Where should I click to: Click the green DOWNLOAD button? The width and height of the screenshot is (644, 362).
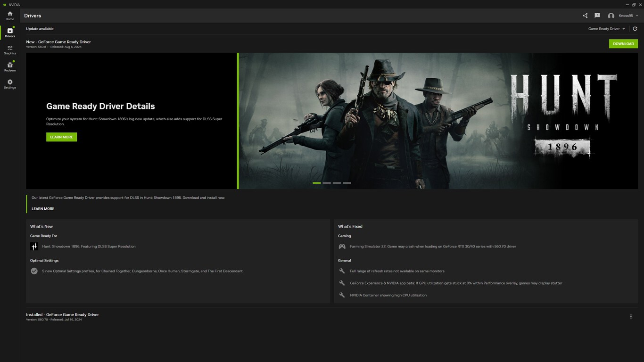[x=623, y=44]
